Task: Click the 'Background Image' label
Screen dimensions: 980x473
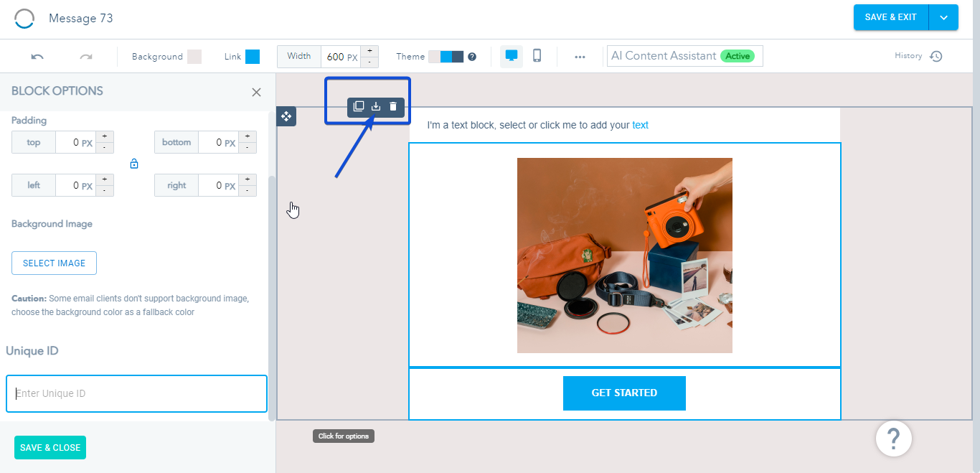Action: click(x=52, y=224)
